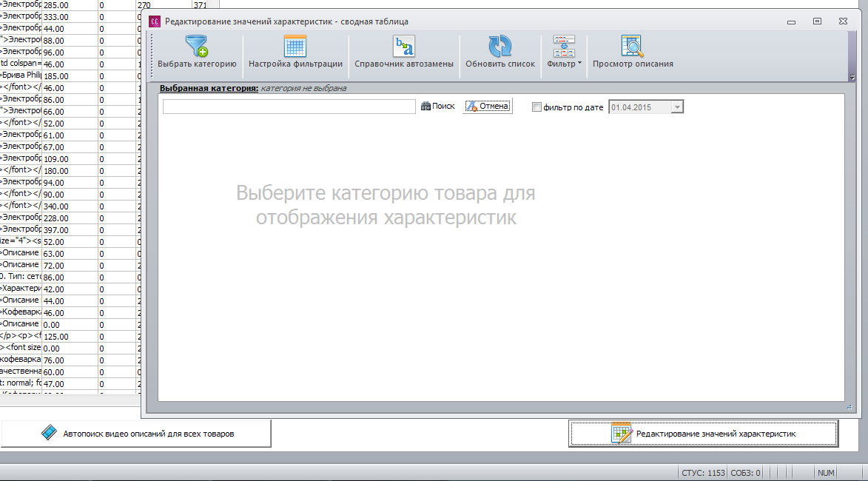This screenshot has width=868, height=481.
Task: Click СТУС: 1153 in the status bar
Action: tap(703, 473)
